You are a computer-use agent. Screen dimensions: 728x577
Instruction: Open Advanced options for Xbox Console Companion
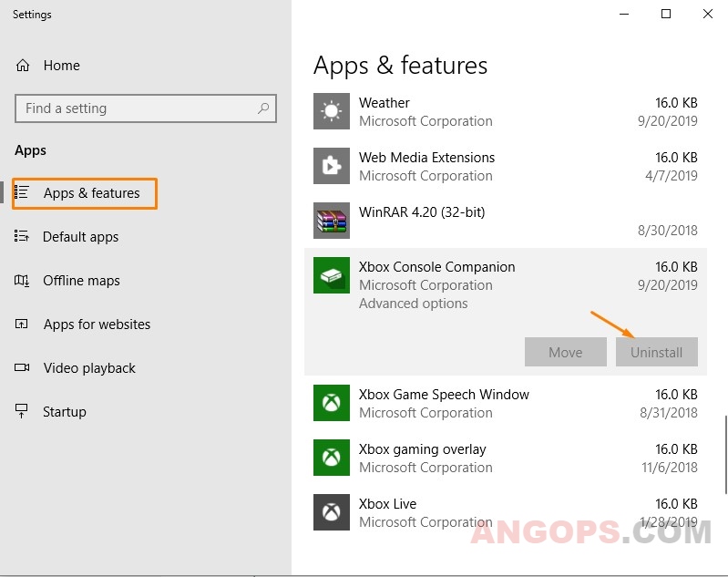point(414,304)
